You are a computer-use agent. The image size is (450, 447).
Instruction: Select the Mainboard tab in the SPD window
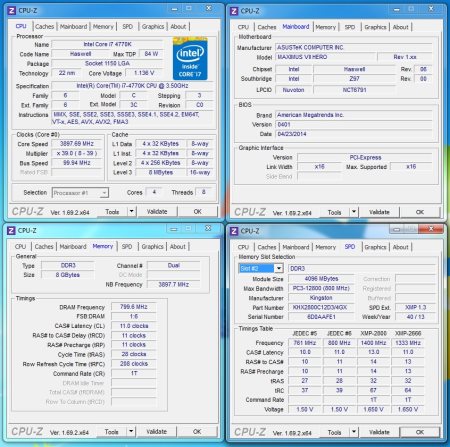(296, 247)
